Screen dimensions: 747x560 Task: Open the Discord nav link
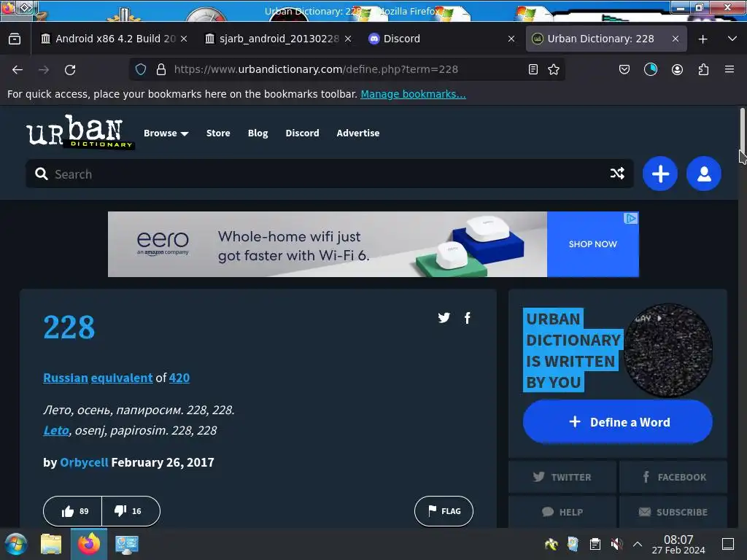(302, 133)
